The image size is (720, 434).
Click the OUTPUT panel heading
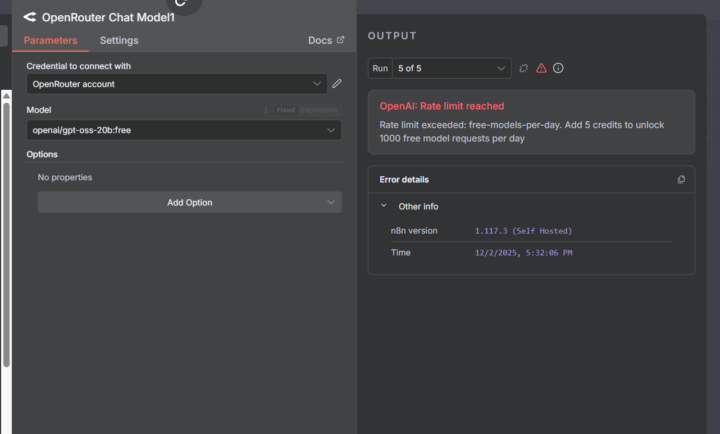[392, 36]
